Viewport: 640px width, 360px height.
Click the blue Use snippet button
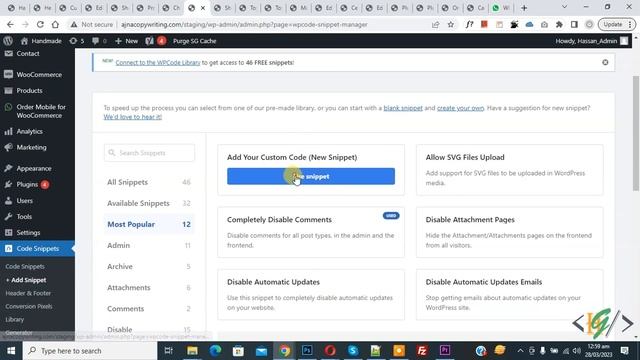coord(311,176)
